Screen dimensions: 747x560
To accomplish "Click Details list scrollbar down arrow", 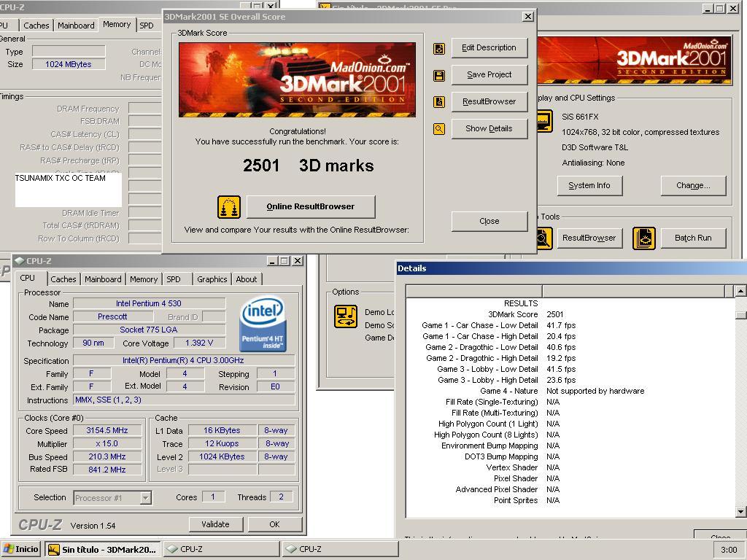I will point(740,512).
